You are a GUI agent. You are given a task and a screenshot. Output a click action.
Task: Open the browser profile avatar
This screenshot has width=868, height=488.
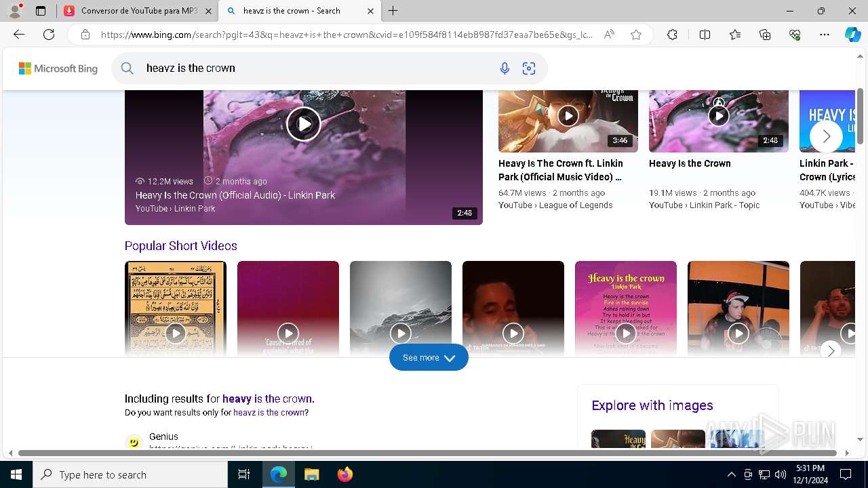tap(15, 11)
